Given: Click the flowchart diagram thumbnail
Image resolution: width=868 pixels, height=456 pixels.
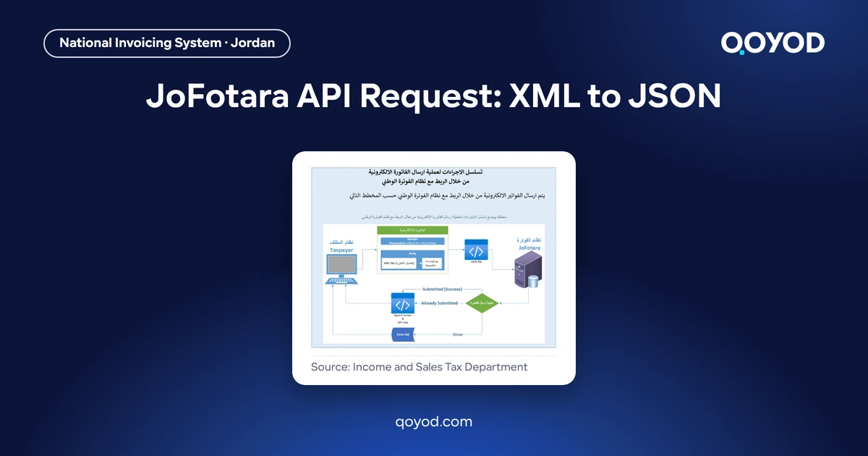Looking at the screenshot, I should [434, 256].
